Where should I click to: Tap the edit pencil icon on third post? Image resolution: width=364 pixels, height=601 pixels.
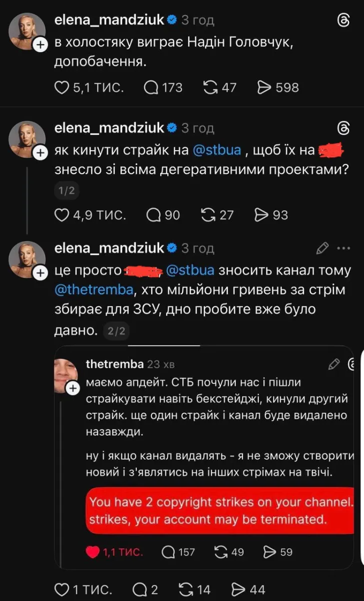tap(323, 248)
